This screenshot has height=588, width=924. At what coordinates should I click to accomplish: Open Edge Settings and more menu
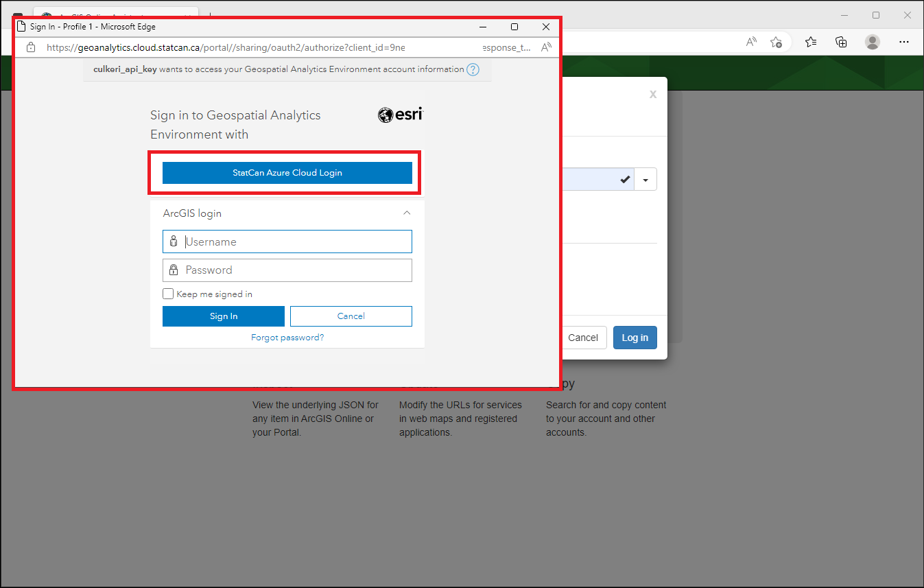pos(904,42)
